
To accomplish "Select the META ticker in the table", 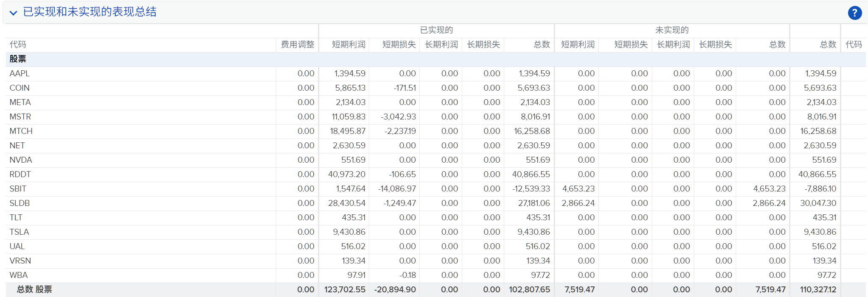I will (x=20, y=102).
